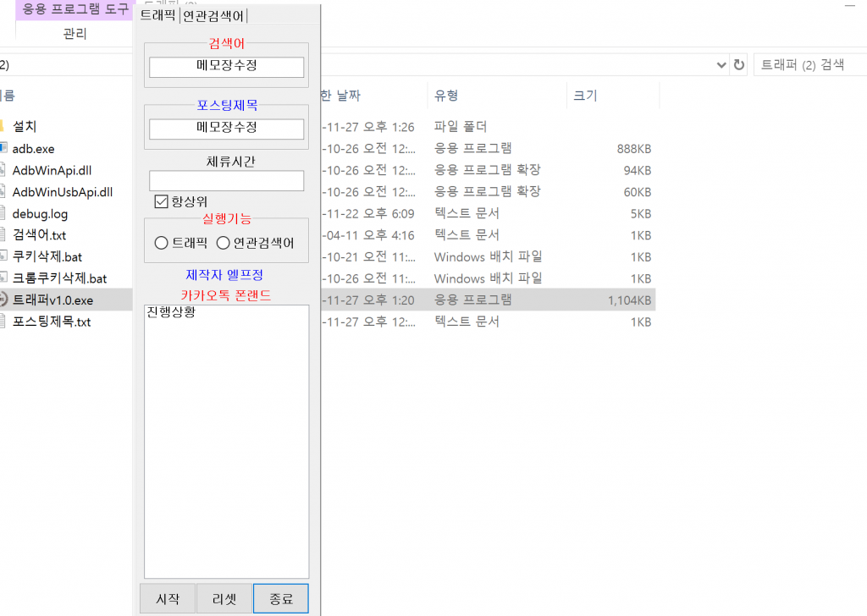Click the adb.exe file icon
The height and width of the screenshot is (616, 867).
3,149
